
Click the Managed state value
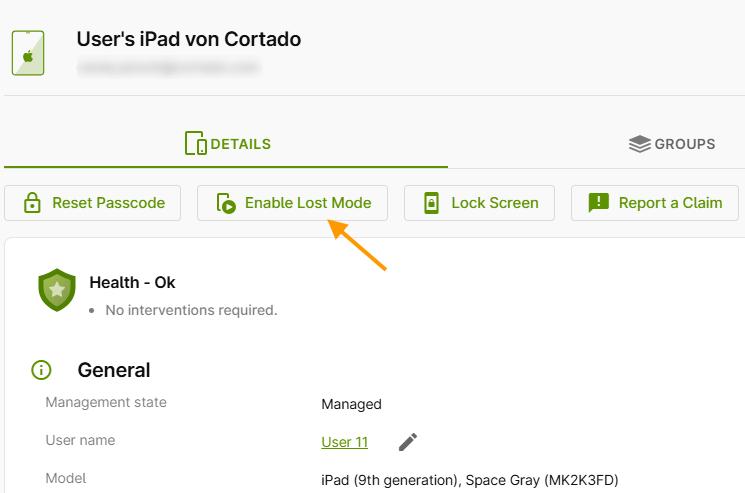click(351, 404)
